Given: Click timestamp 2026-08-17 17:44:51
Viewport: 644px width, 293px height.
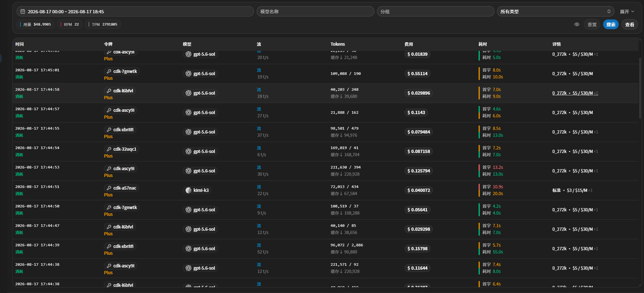Looking at the screenshot, I should click(x=37, y=187).
